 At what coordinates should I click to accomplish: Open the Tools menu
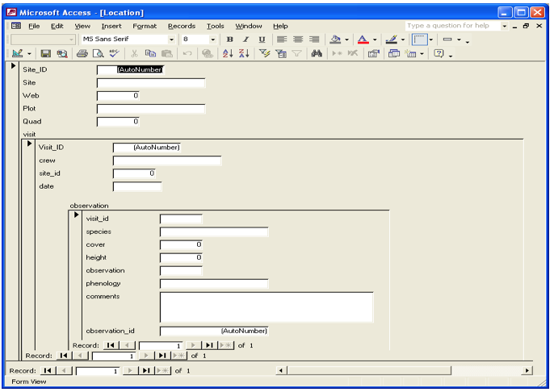pyautogui.click(x=215, y=26)
